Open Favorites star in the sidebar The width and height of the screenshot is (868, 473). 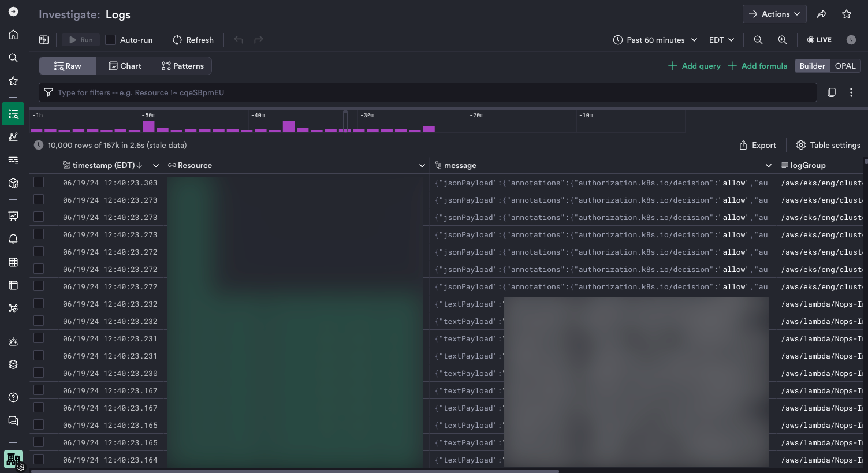tap(13, 81)
